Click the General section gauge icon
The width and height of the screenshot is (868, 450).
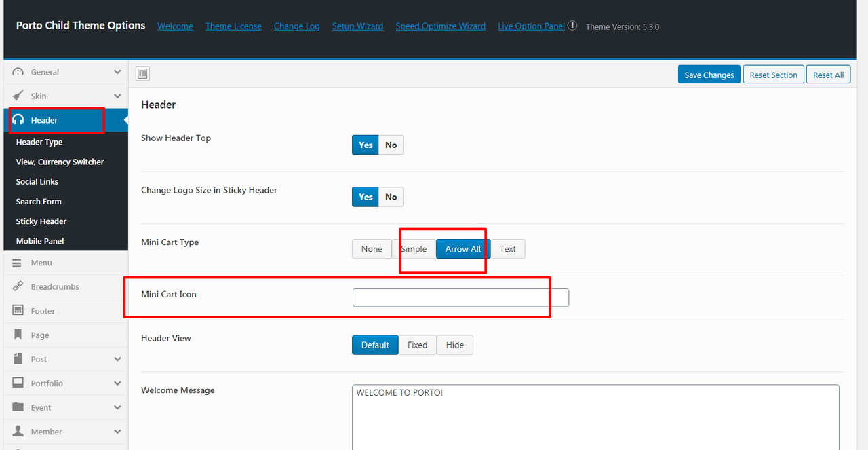18,72
